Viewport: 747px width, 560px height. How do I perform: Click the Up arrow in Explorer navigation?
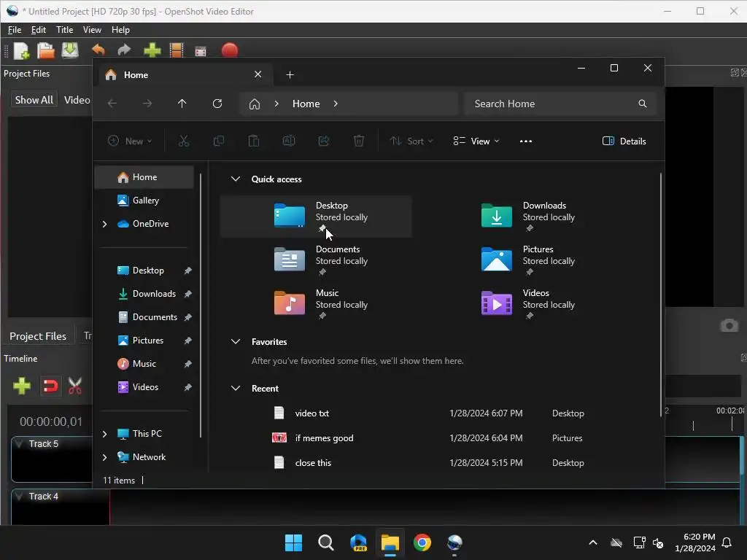[182, 104]
